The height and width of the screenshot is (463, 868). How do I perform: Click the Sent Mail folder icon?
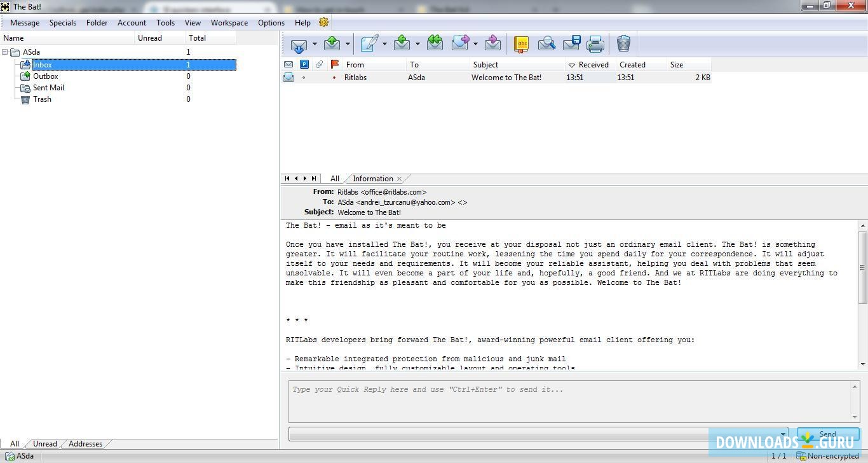[25, 88]
